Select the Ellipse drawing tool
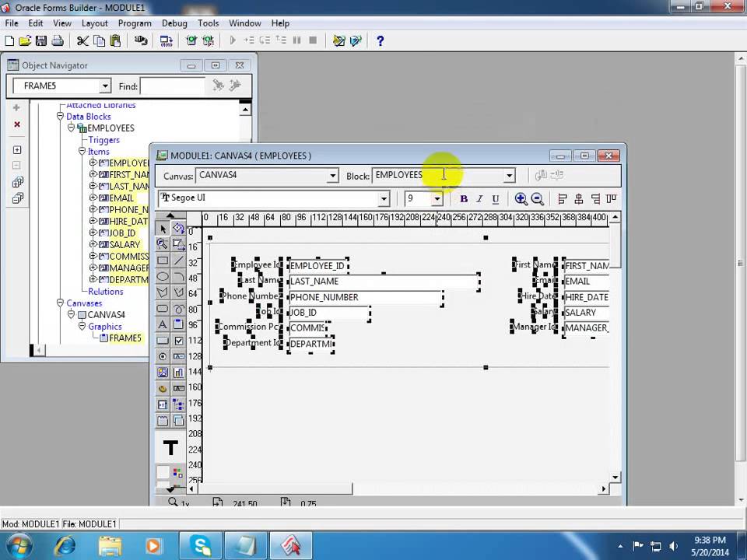 [163, 277]
